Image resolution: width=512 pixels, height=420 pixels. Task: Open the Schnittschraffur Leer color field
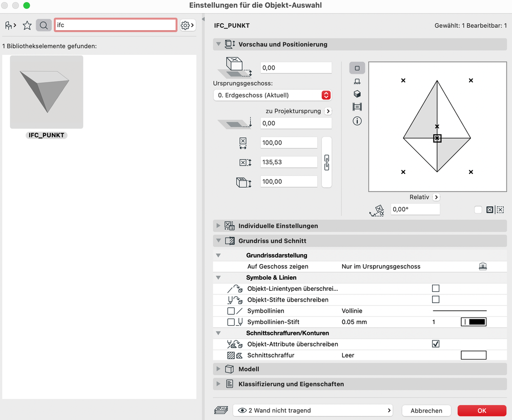pyautogui.click(x=473, y=355)
